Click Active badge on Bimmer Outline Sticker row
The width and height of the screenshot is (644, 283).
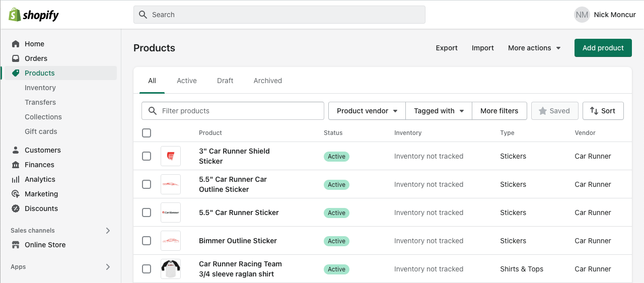coord(336,241)
